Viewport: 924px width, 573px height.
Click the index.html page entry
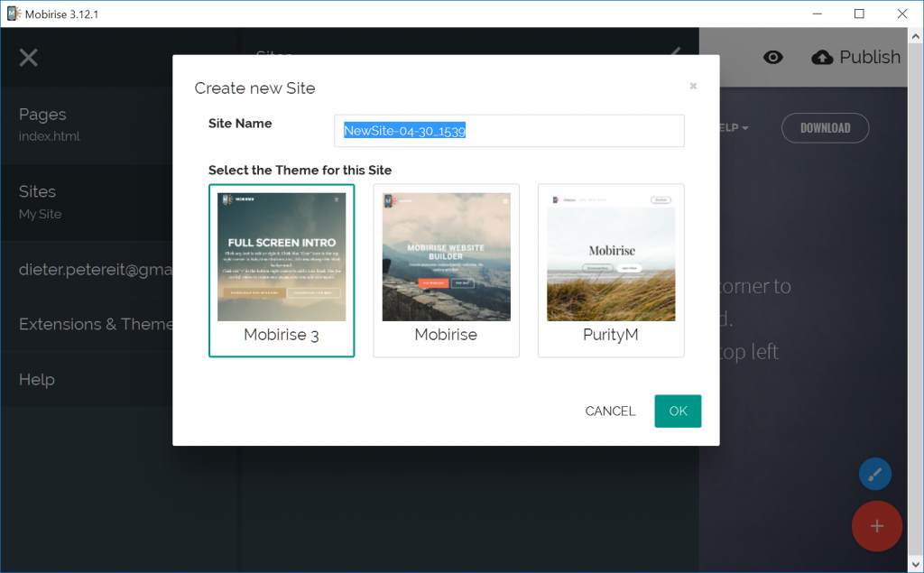coord(50,137)
